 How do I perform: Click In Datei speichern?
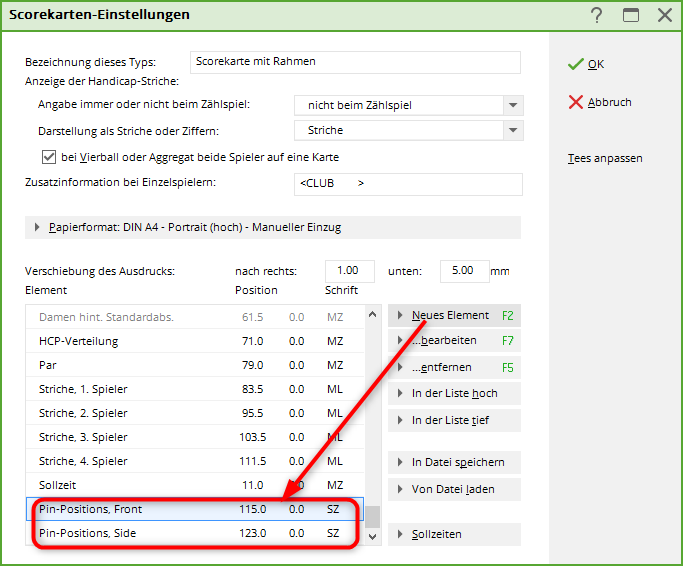[x=454, y=462]
